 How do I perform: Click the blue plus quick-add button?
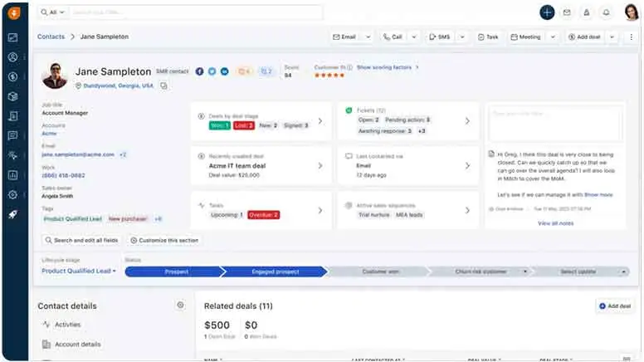coord(547,12)
